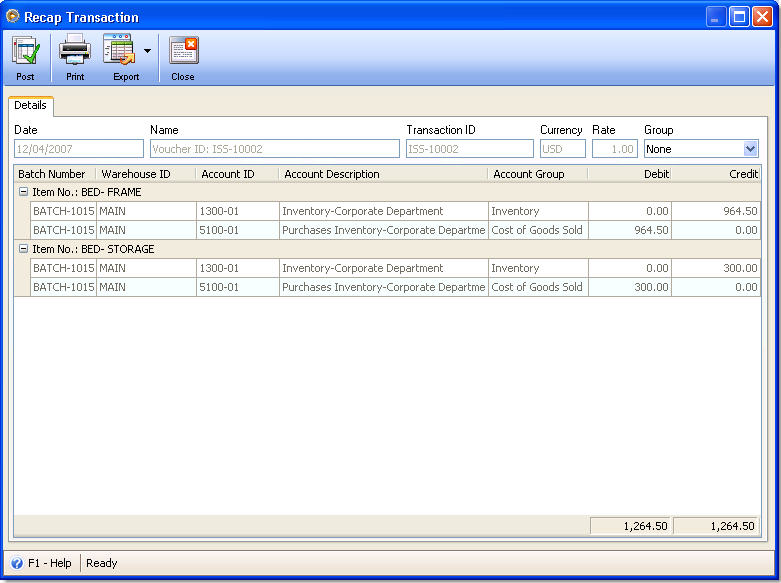Click the Debit total 1,264.50
This screenshot has width=781, height=583.
(x=631, y=526)
